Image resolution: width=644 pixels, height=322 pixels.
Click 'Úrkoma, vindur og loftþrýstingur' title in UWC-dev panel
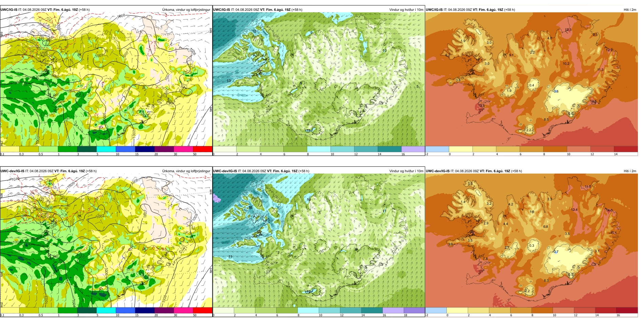[x=186, y=171]
